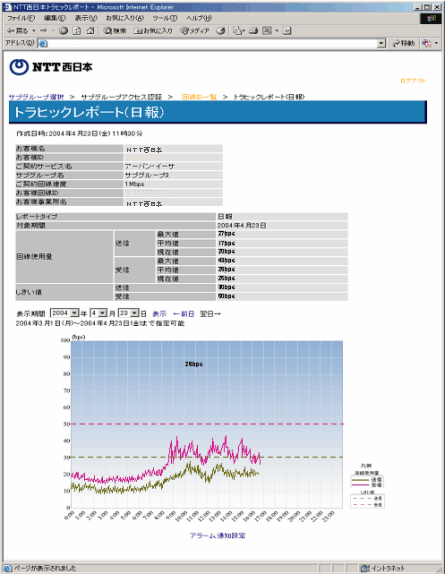The height and width of the screenshot is (574, 445).
Task: Click the 送信 line entry in legend
Action: click(367, 479)
